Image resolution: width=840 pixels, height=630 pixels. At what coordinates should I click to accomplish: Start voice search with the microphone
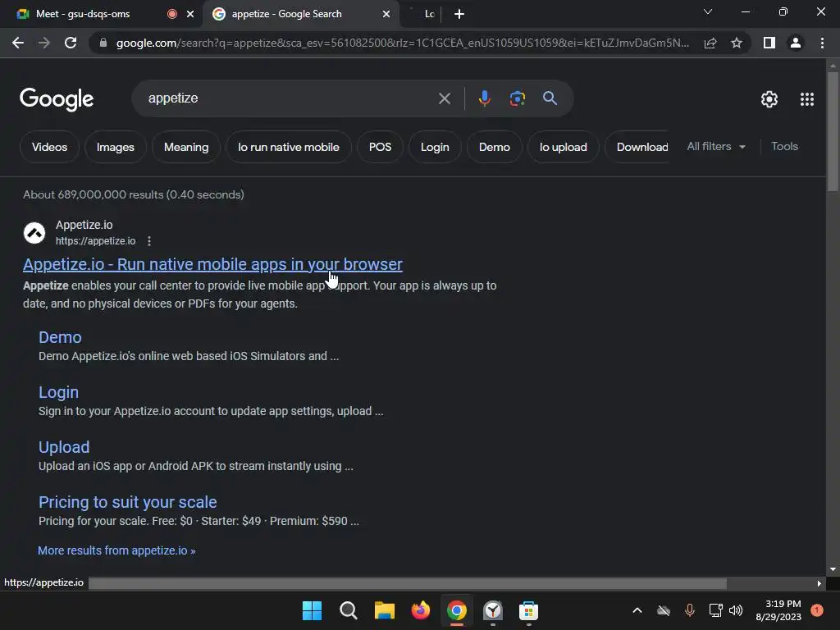484,98
